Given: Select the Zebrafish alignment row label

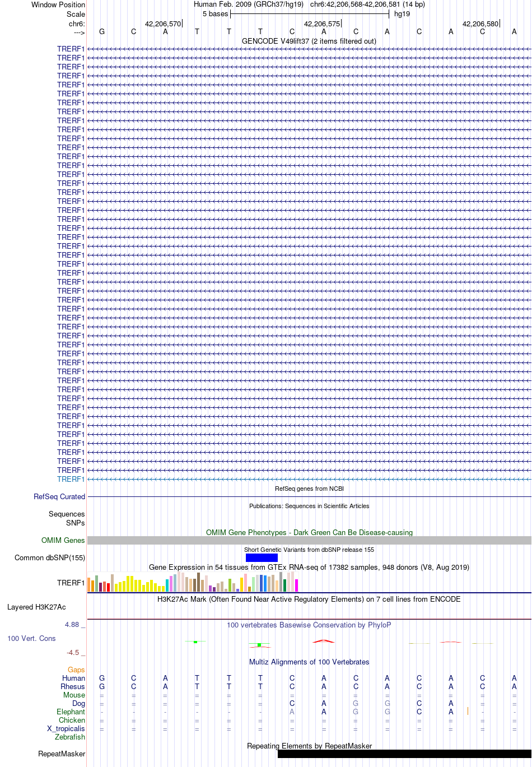Looking at the screenshot, I should point(70,737).
